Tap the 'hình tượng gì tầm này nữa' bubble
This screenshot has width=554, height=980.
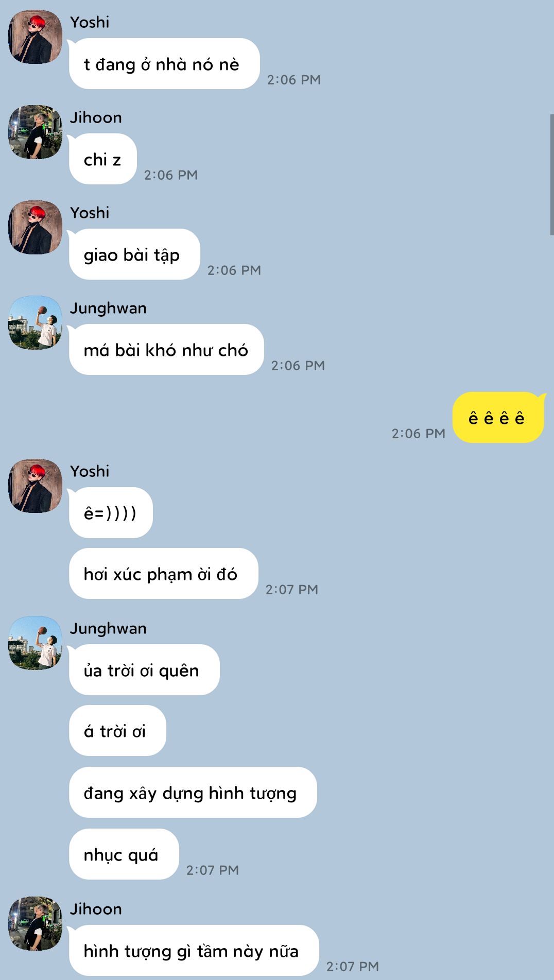coord(194,951)
